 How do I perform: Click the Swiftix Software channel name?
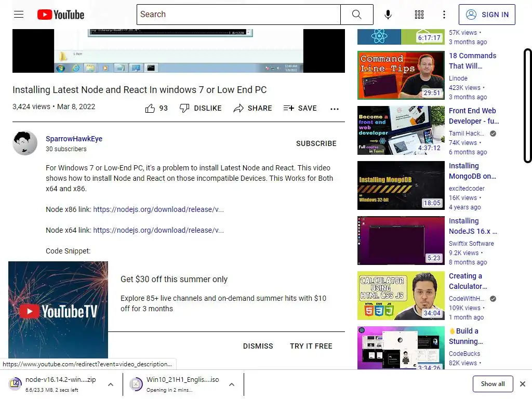click(471, 243)
